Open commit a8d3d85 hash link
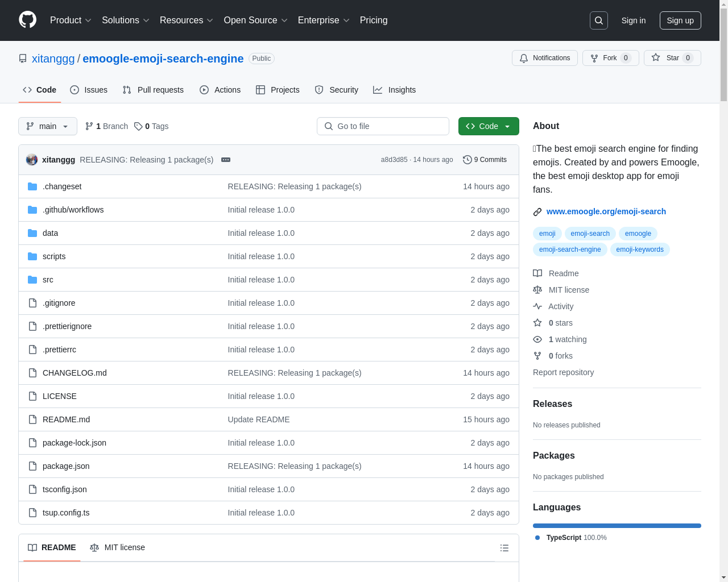 coord(394,160)
